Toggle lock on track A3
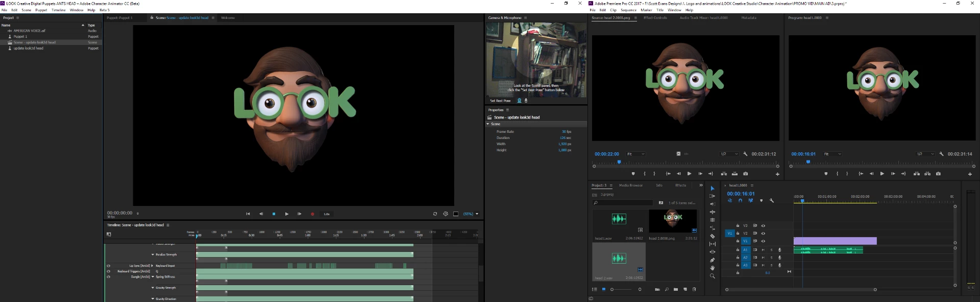 tap(738, 265)
